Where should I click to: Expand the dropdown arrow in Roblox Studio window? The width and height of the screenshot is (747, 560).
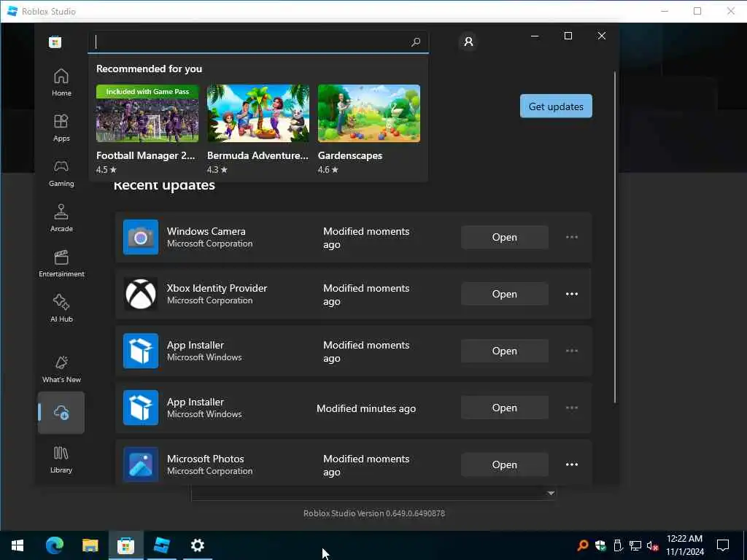point(551,494)
